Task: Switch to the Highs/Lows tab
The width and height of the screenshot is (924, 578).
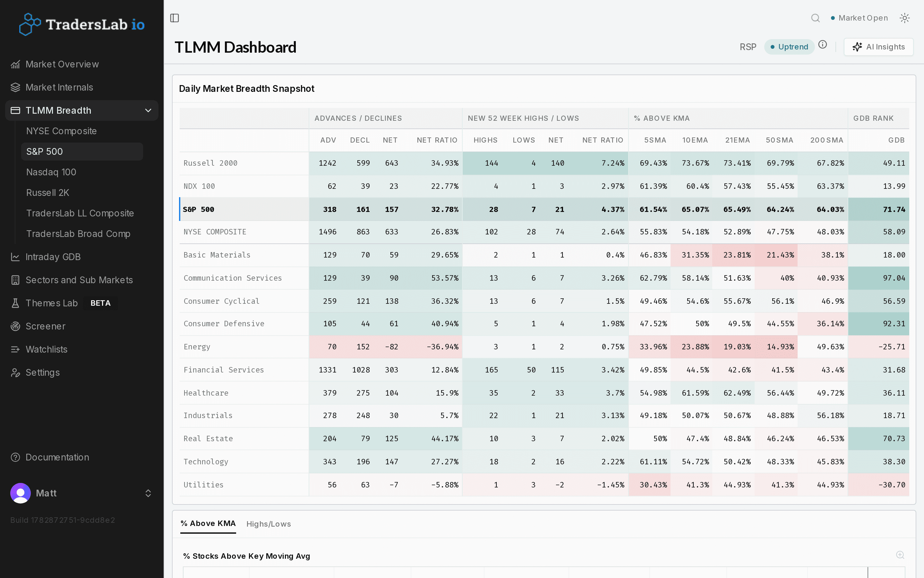Action: tap(269, 524)
